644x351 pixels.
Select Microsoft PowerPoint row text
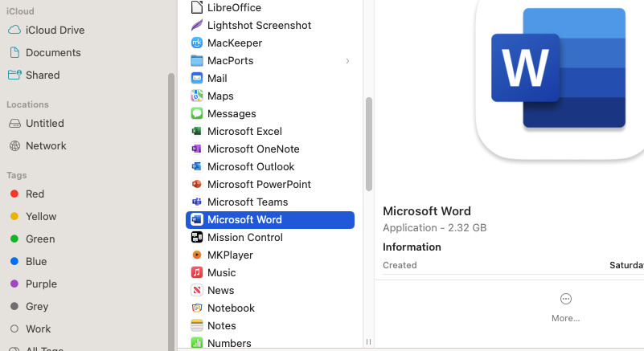pyautogui.click(x=259, y=184)
